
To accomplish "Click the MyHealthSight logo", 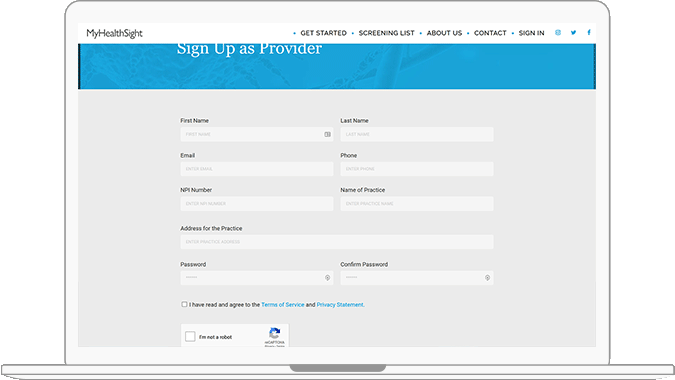I will (x=115, y=33).
